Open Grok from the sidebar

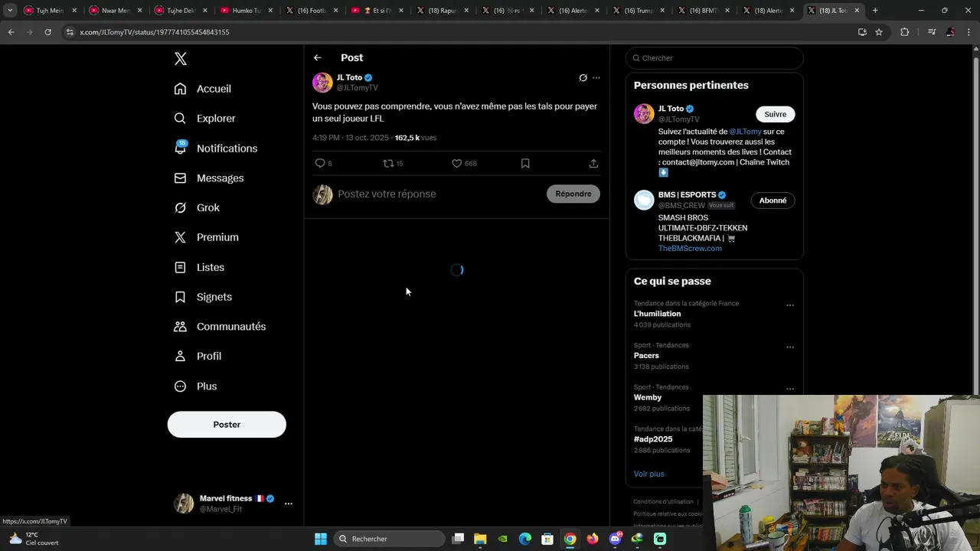click(x=197, y=207)
